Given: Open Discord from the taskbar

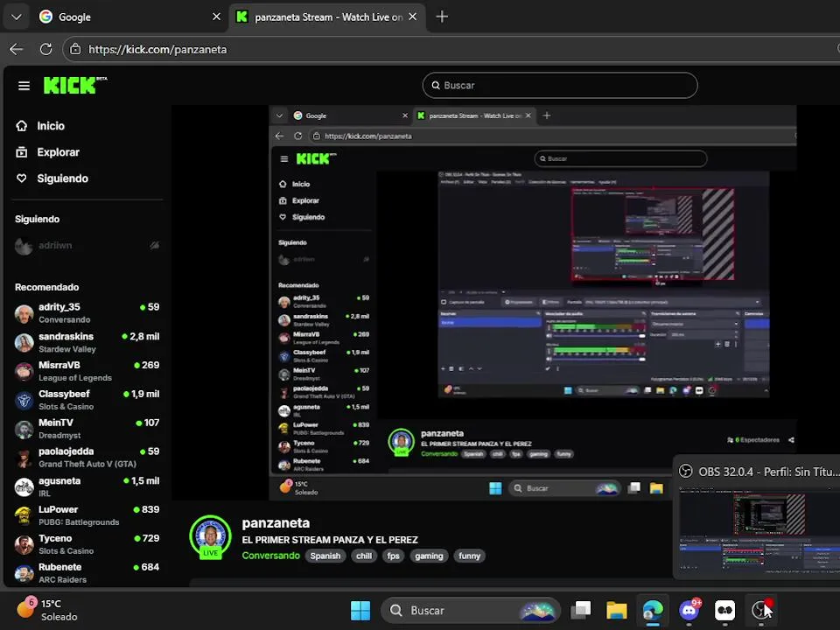Looking at the screenshot, I should pyautogui.click(x=689, y=610).
